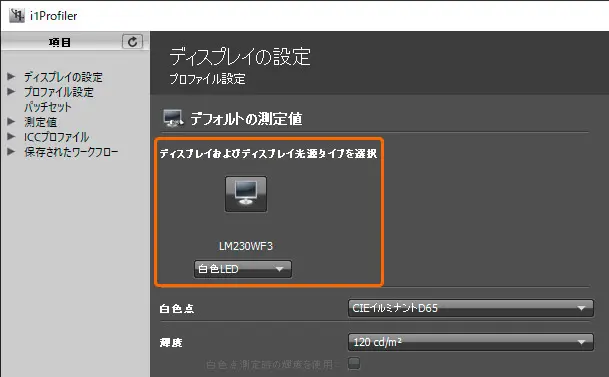Select 測定値 in sidebar

click(x=40, y=122)
